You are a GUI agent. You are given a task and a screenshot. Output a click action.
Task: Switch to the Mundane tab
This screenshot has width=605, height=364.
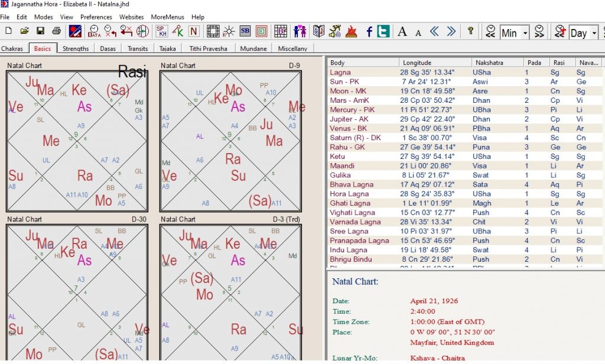pos(253,48)
